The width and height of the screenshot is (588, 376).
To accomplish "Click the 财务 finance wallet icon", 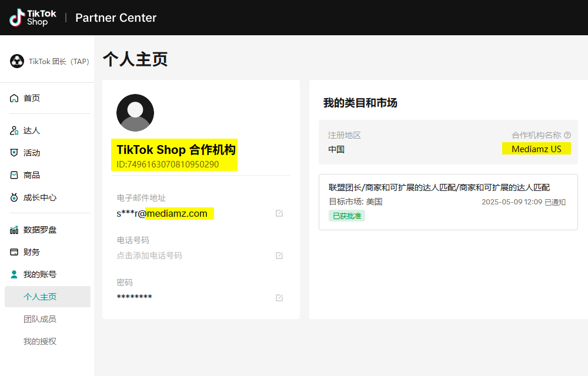I will tap(14, 252).
